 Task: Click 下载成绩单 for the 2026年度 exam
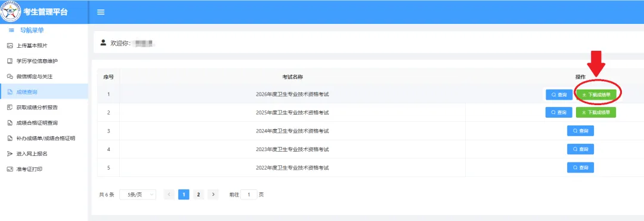[x=596, y=94]
